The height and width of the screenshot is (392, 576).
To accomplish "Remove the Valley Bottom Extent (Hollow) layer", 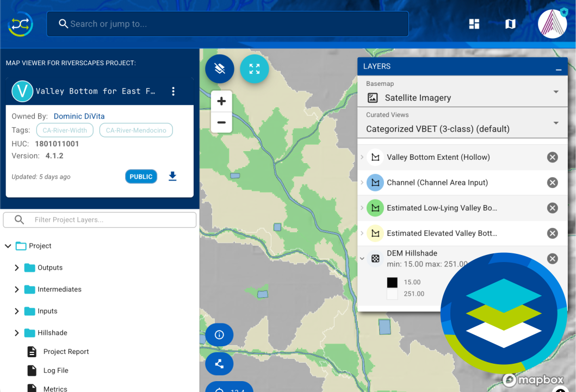I will 552,157.
